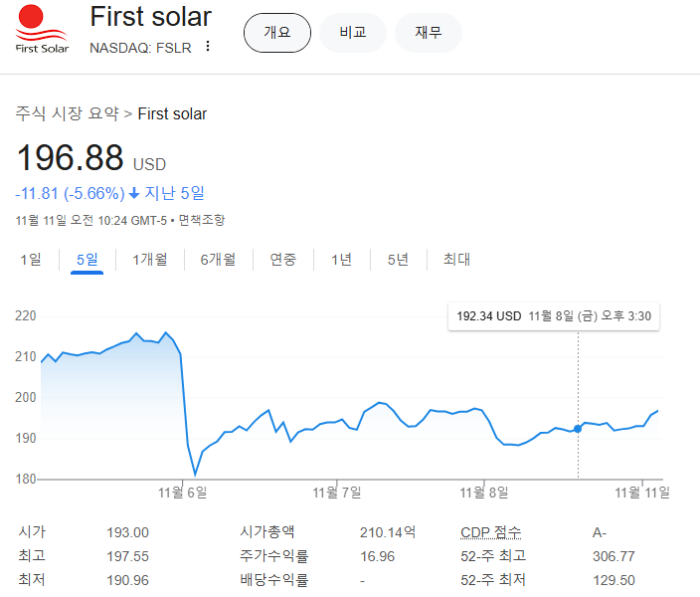Click the First solar title heading
The height and width of the screenshot is (597, 700).
tap(151, 17)
